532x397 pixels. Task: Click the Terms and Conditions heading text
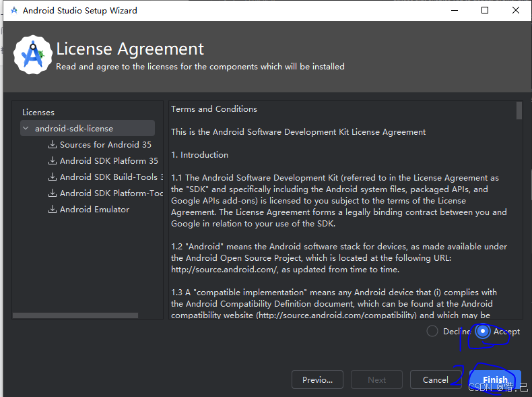click(213, 109)
